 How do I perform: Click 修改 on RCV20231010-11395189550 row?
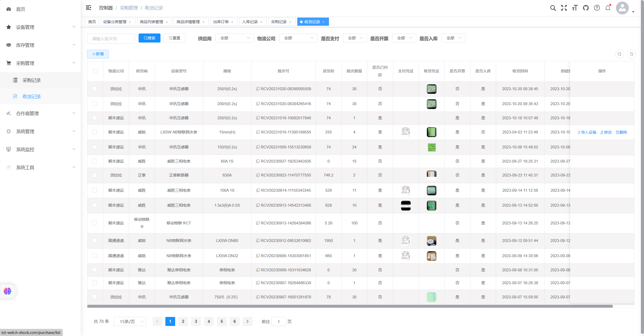(606, 132)
